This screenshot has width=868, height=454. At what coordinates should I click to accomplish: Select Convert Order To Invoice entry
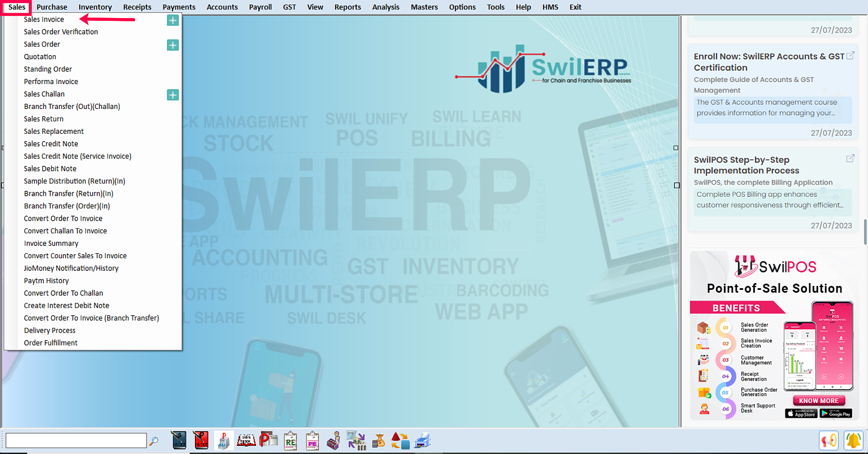[63, 218]
